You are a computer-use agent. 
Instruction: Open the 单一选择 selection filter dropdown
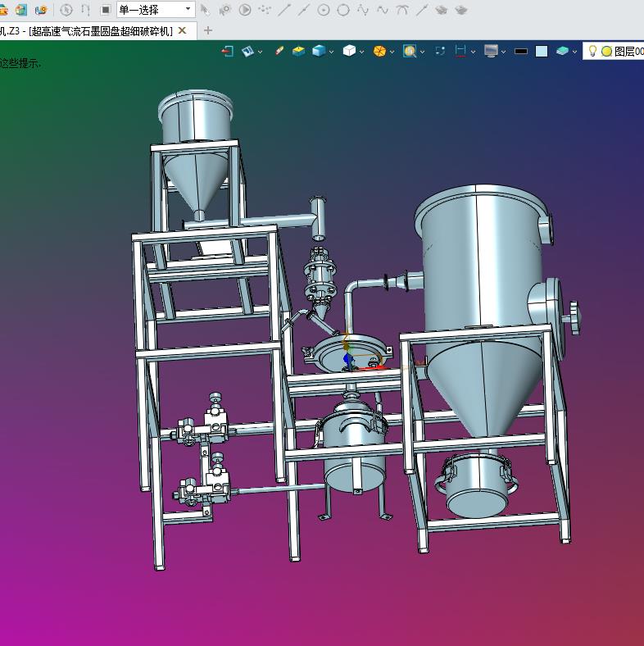[156, 10]
